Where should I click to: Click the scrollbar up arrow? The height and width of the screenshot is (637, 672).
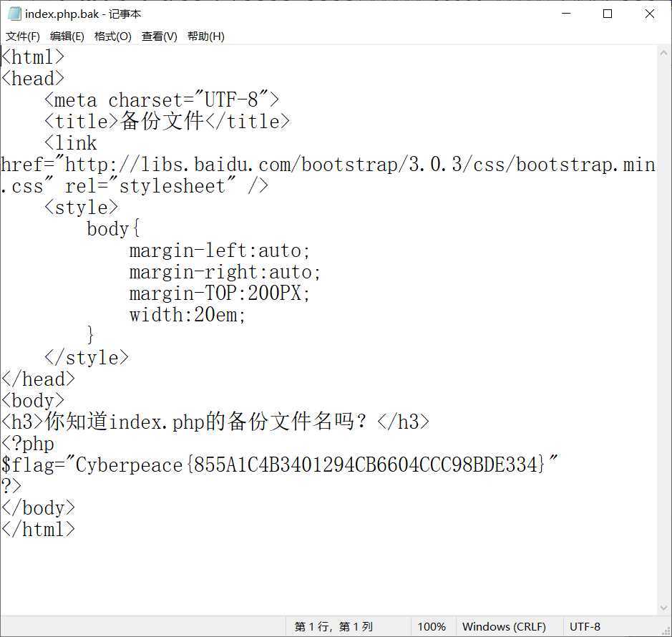(x=664, y=53)
